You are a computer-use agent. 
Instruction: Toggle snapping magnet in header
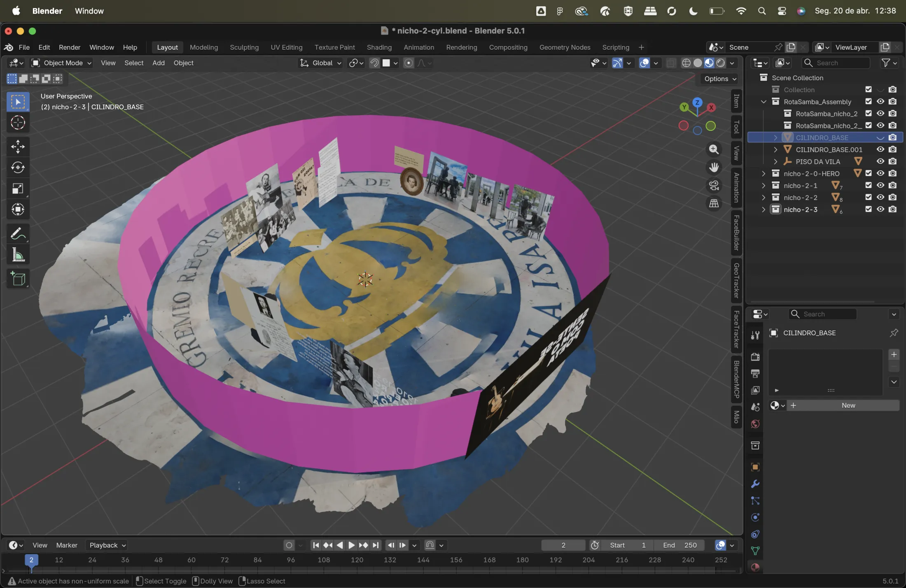pos(374,63)
